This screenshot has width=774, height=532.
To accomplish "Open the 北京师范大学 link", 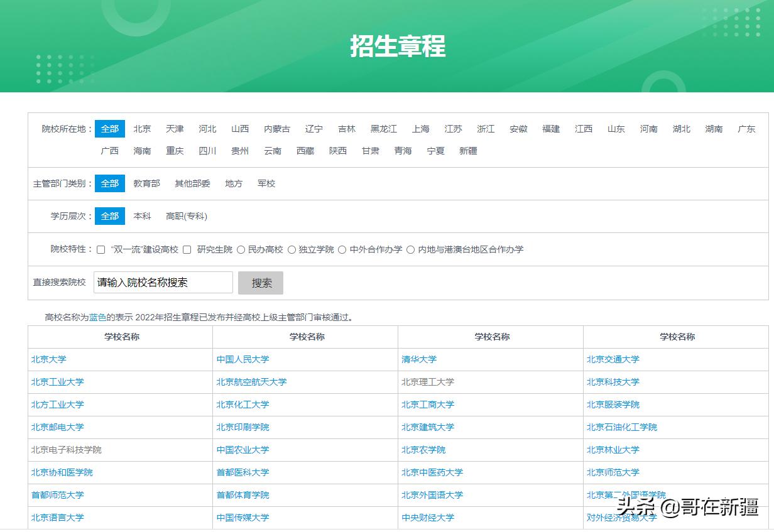I will [x=613, y=472].
